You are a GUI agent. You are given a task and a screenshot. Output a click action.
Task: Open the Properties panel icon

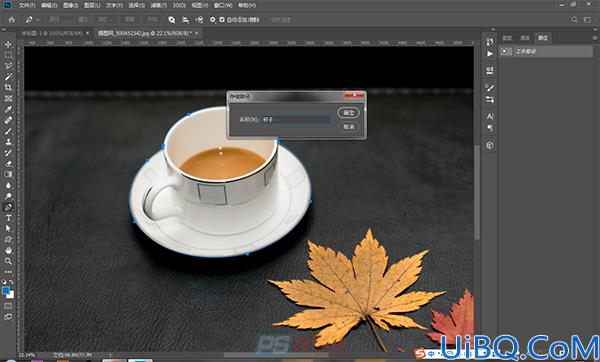(x=490, y=70)
